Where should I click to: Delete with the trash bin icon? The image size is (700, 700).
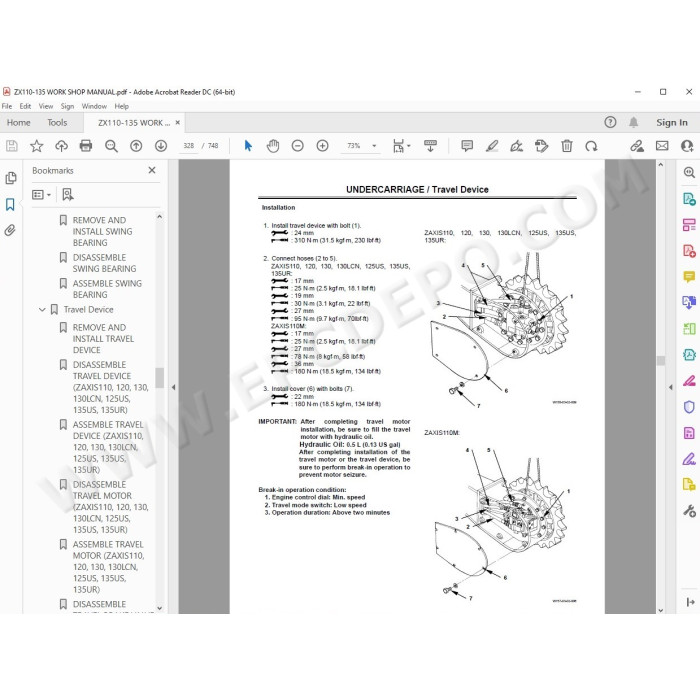pos(567,146)
